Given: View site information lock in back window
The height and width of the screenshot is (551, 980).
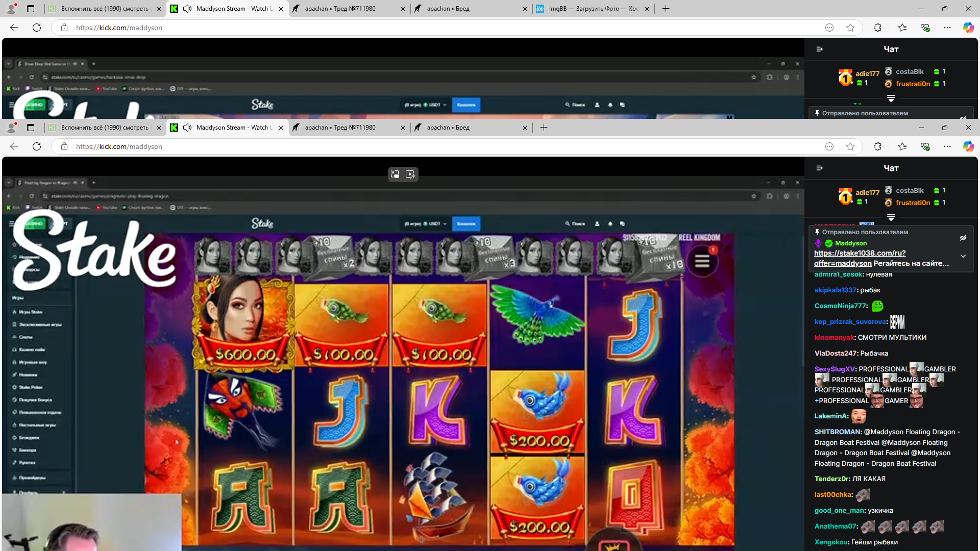Looking at the screenshot, I should pos(64,28).
